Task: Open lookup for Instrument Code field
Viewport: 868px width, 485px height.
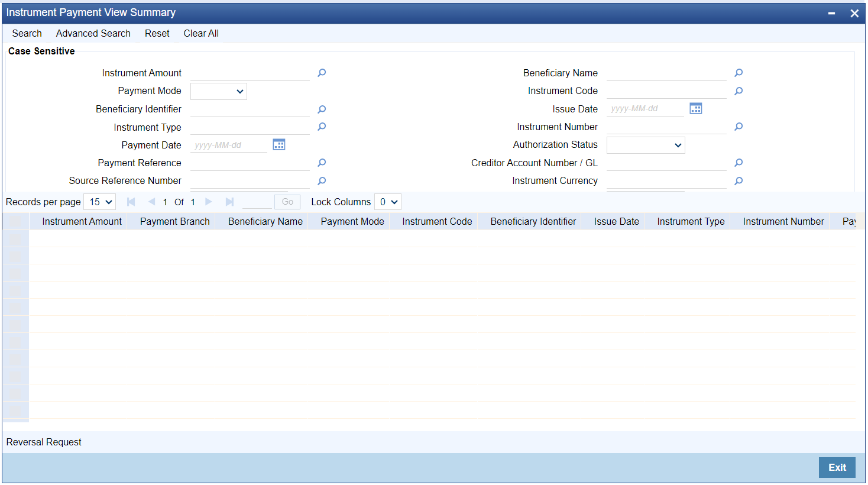Action: [739, 91]
